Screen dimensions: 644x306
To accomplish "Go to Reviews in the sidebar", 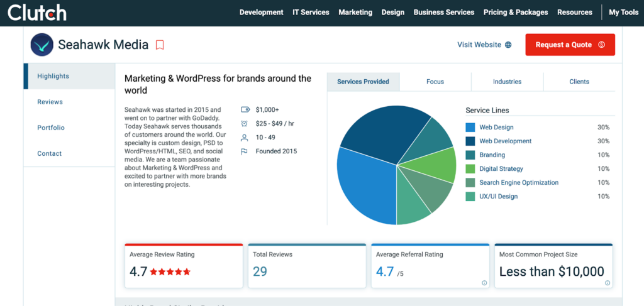I will [50, 102].
